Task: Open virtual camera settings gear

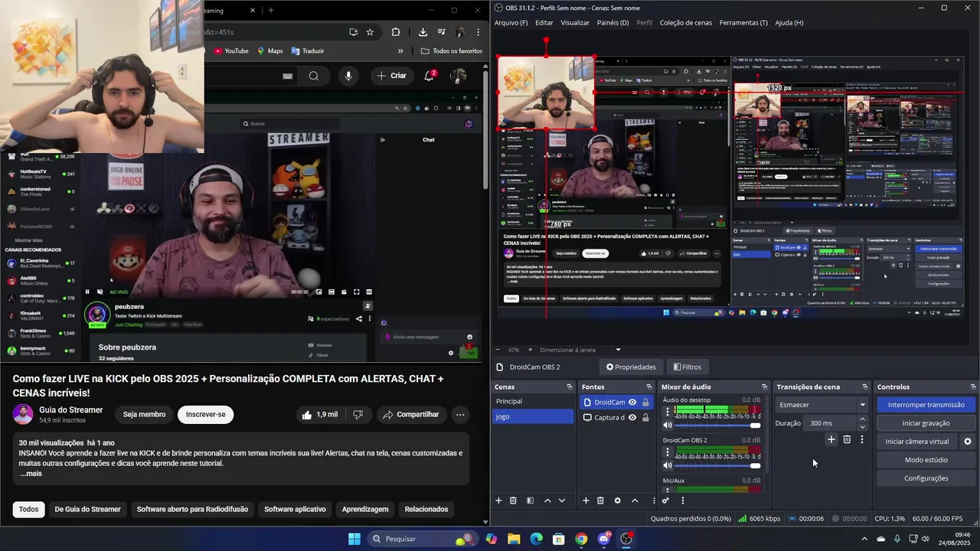Action: (x=968, y=442)
